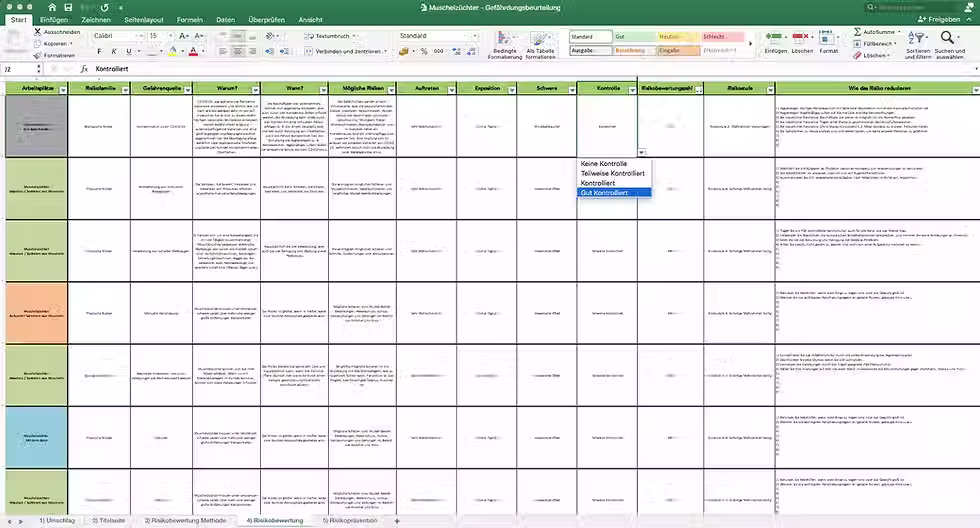The width and height of the screenshot is (980, 528).
Task: Increase font size with A+ icon
Action: coord(184,36)
